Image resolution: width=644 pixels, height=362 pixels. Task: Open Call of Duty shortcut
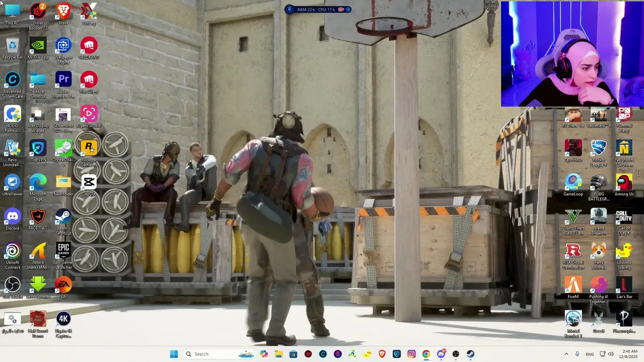624,222
